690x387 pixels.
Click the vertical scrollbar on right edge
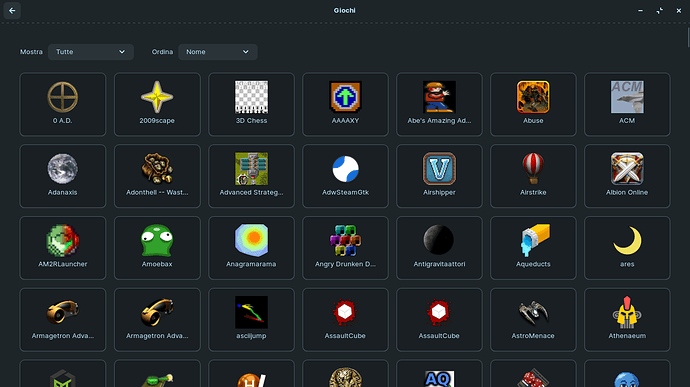pos(688,37)
